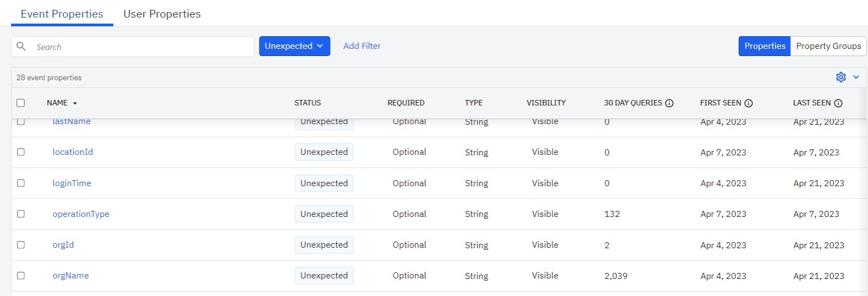Focus the Search input field

point(140,47)
